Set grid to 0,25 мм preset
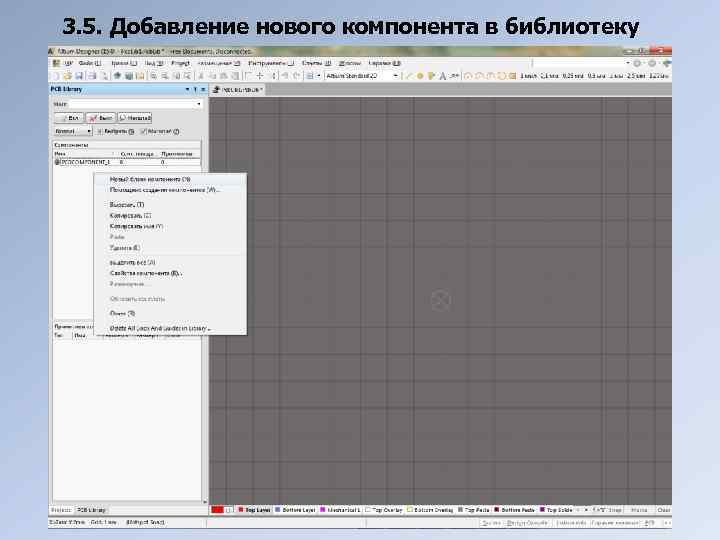Image resolution: width=720 pixels, height=540 pixels. (572, 76)
